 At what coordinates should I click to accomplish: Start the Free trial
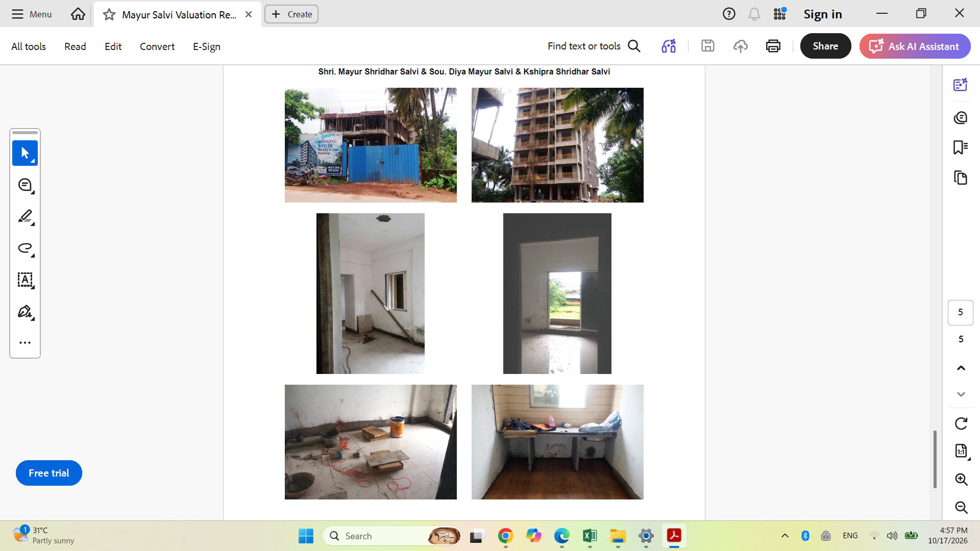49,473
